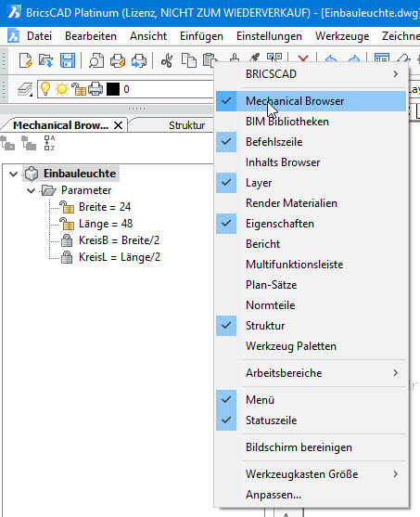Open Print Preview magnifier icon
Viewport: 420px width, 517px height.
pyautogui.click(x=96, y=61)
